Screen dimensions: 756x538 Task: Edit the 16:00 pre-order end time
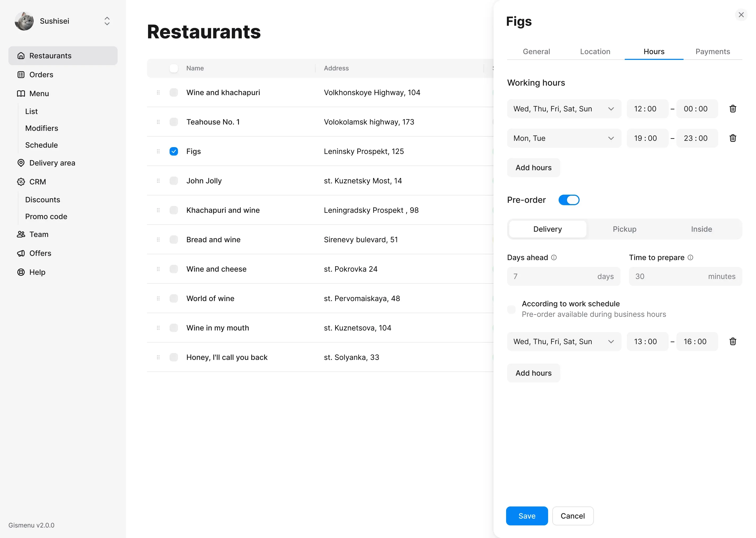(x=697, y=341)
